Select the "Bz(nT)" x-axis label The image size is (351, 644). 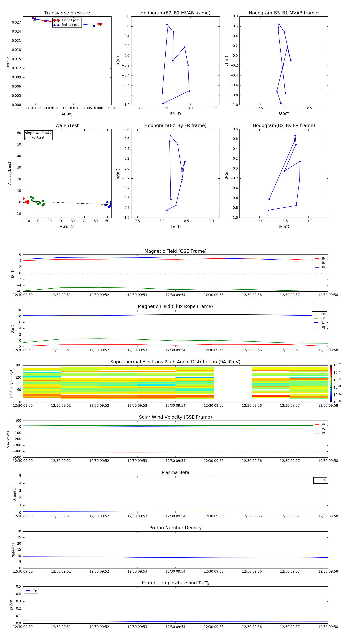click(175, 227)
